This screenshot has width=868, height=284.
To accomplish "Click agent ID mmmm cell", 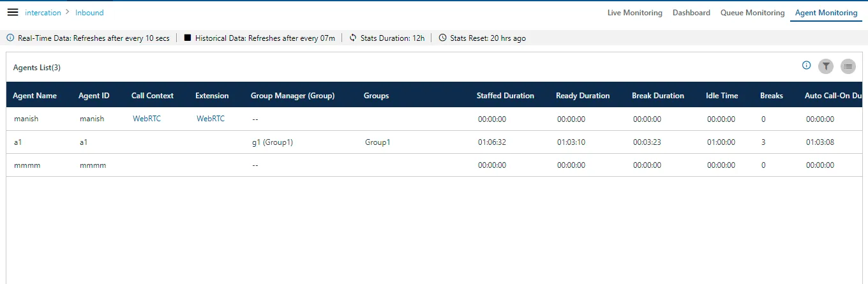I will pyautogui.click(x=93, y=165).
